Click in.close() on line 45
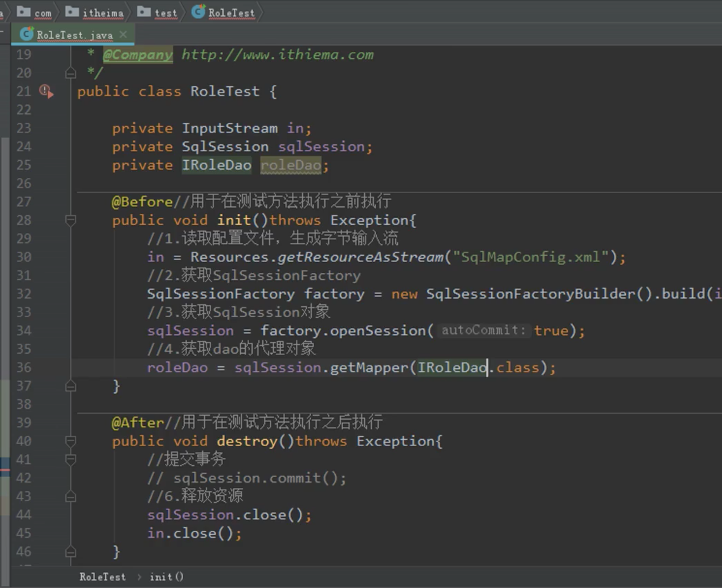 pos(194,533)
